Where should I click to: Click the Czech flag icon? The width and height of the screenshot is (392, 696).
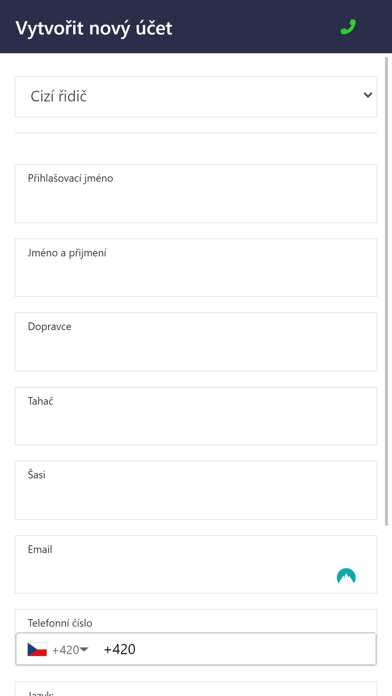[x=37, y=649]
